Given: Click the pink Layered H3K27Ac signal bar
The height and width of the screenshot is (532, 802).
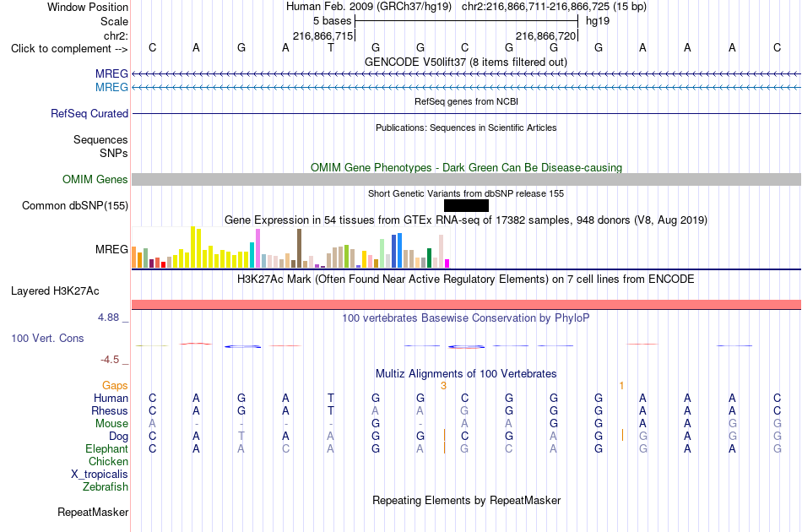Looking at the screenshot, I should pos(466,304).
